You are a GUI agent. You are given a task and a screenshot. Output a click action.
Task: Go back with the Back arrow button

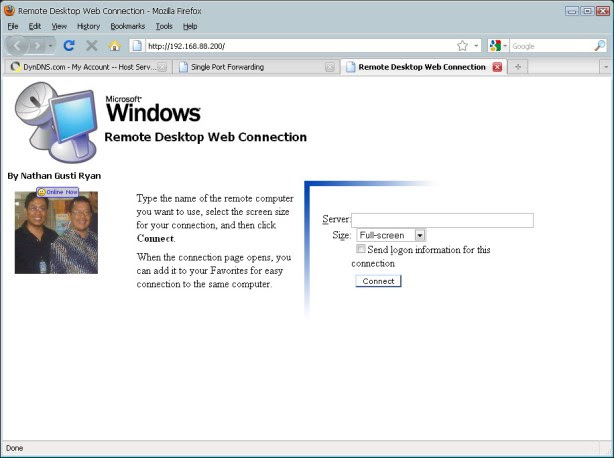point(17,46)
